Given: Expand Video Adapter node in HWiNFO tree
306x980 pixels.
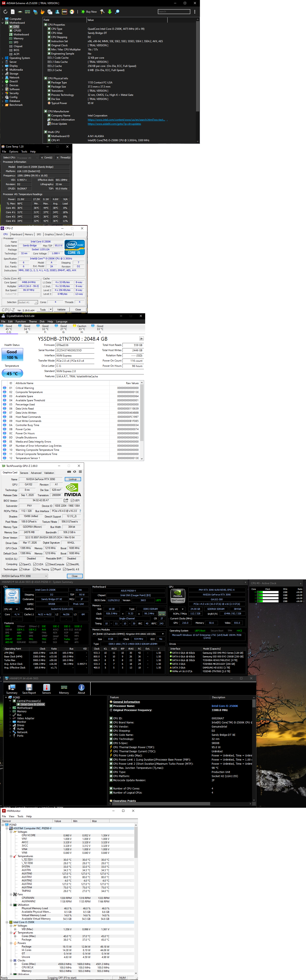Looking at the screenshot, I should 10,718.
